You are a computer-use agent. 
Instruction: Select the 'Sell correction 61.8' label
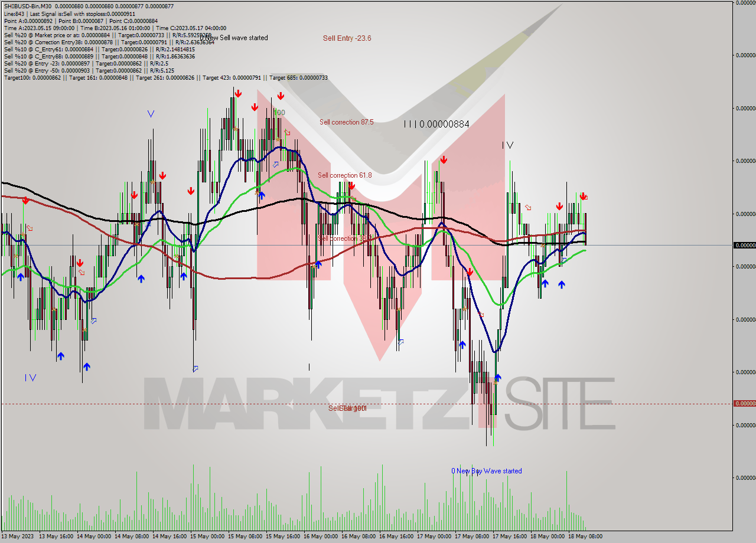[x=345, y=175]
